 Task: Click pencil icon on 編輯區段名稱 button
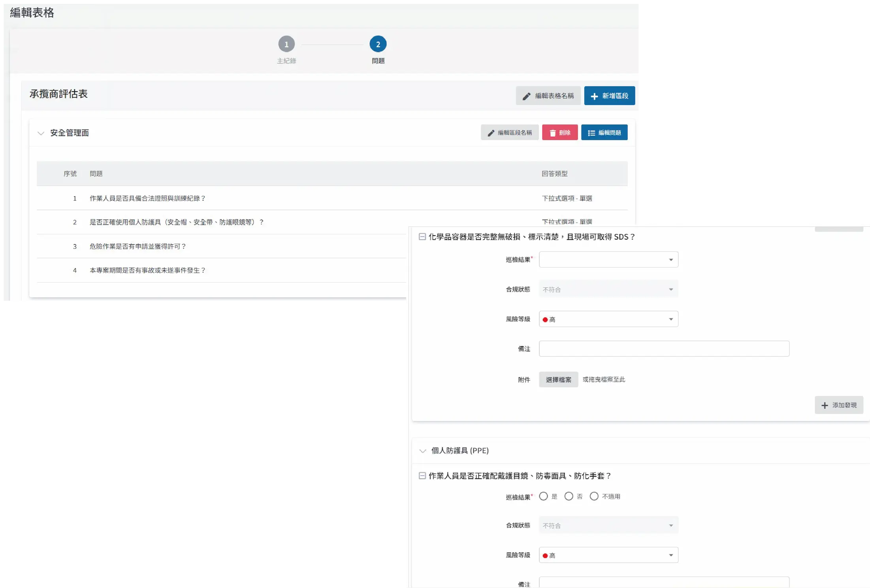click(491, 133)
